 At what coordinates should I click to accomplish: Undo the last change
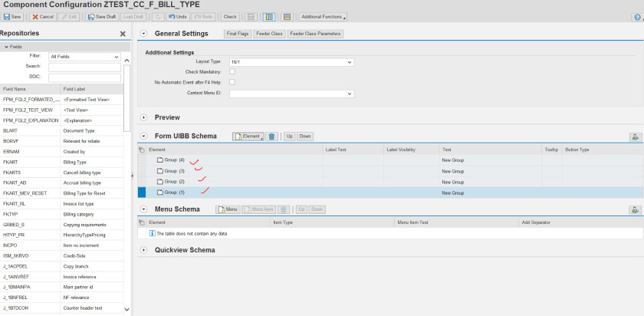178,16
